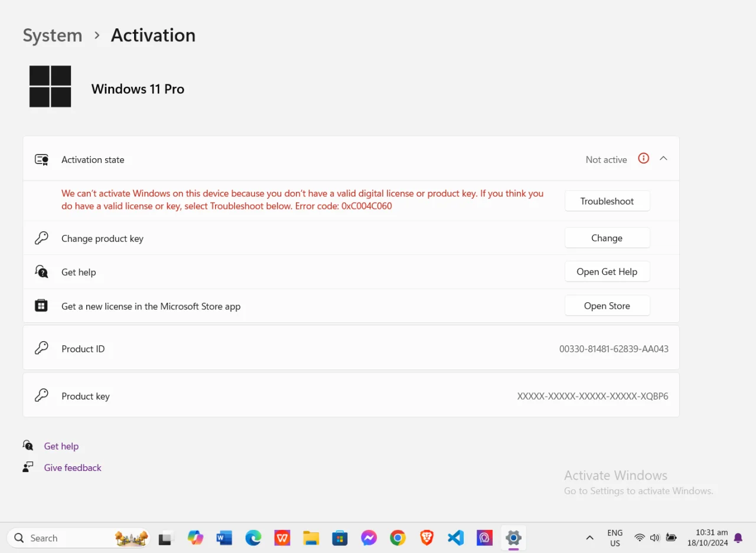Click the Change product key key icon

click(41, 238)
